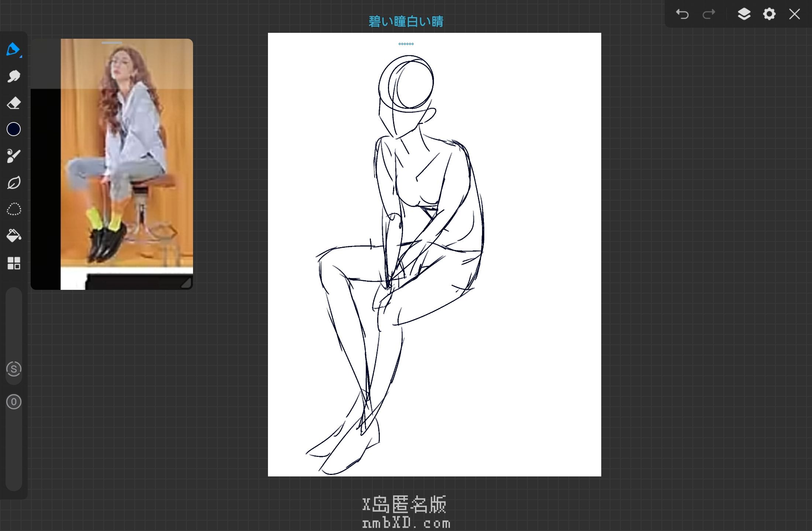
Task: Click the blue dotted canvas handle
Action: tap(406, 44)
